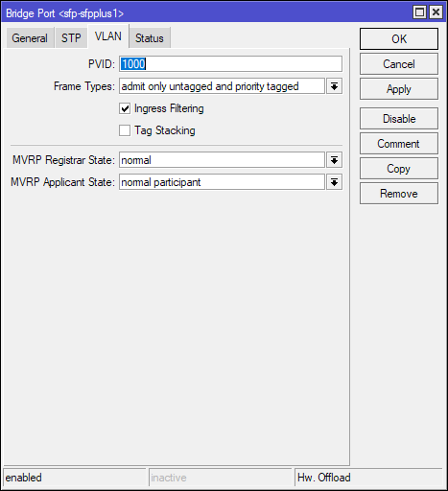Image resolution: width=448 pixels, height=491 pixels.
Task: Click the MVRP Registrar State value field
Action: point(222,160)
